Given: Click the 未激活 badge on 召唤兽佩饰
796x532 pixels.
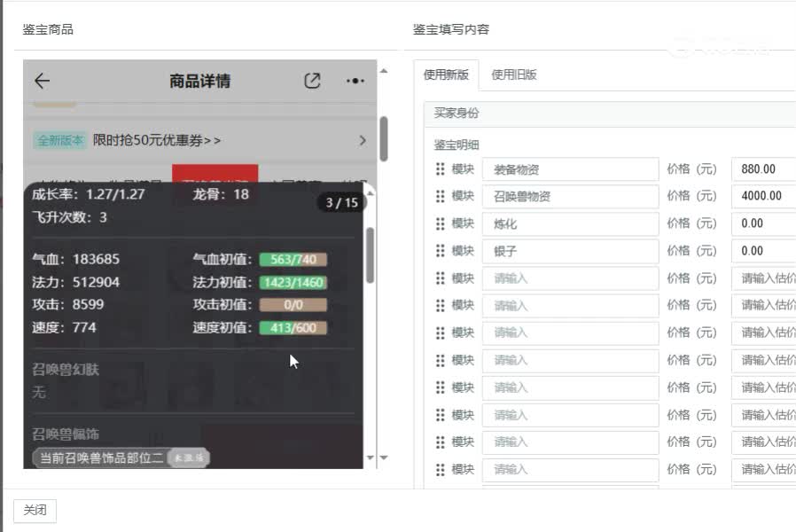Looking at the screenshot, I should pyautogui.click(x=187, y=458).
